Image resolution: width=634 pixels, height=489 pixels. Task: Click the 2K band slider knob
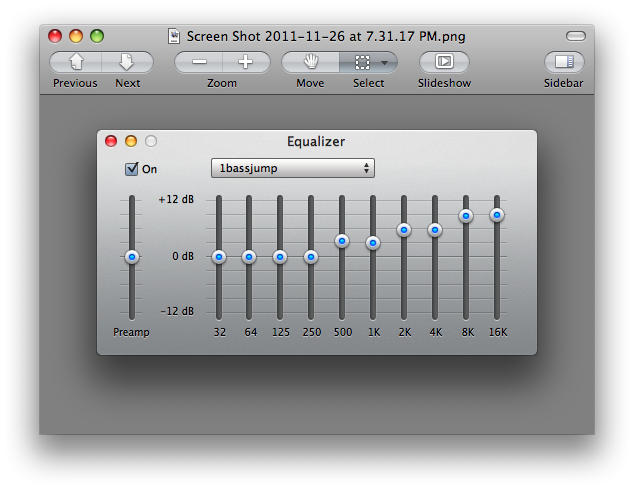[404, 230]
